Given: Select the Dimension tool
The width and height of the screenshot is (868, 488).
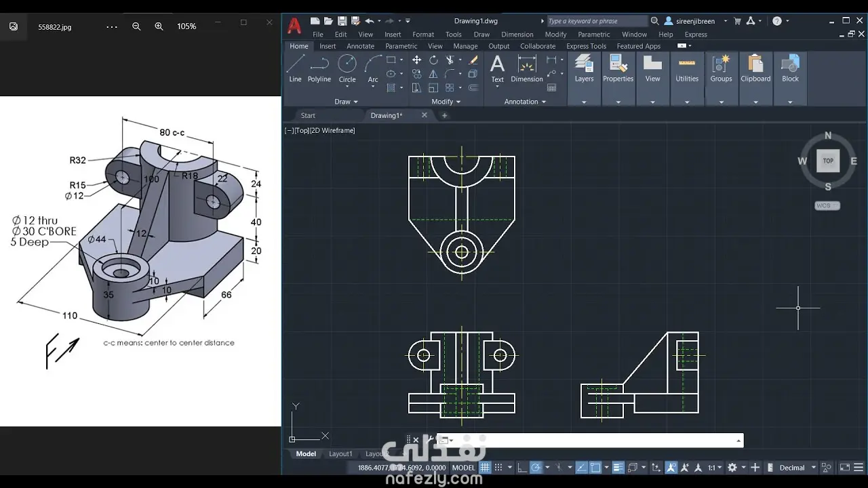Looking at the screenshot, I should [527, 68].
